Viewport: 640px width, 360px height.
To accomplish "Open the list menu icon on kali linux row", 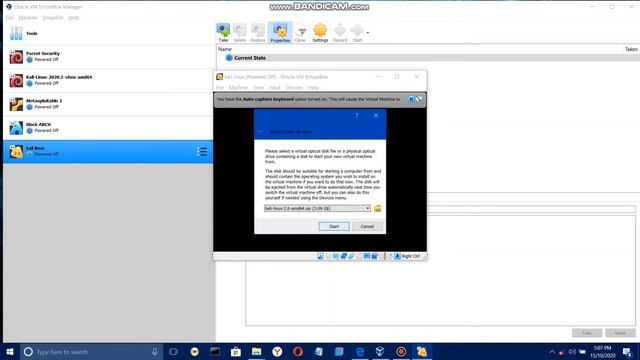I will [x=202, y=151].
